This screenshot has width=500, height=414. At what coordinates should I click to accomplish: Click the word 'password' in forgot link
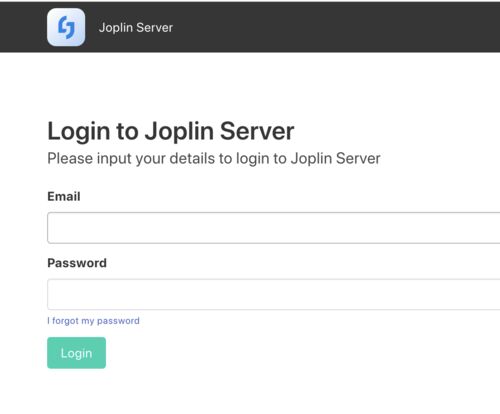[118, 321]
